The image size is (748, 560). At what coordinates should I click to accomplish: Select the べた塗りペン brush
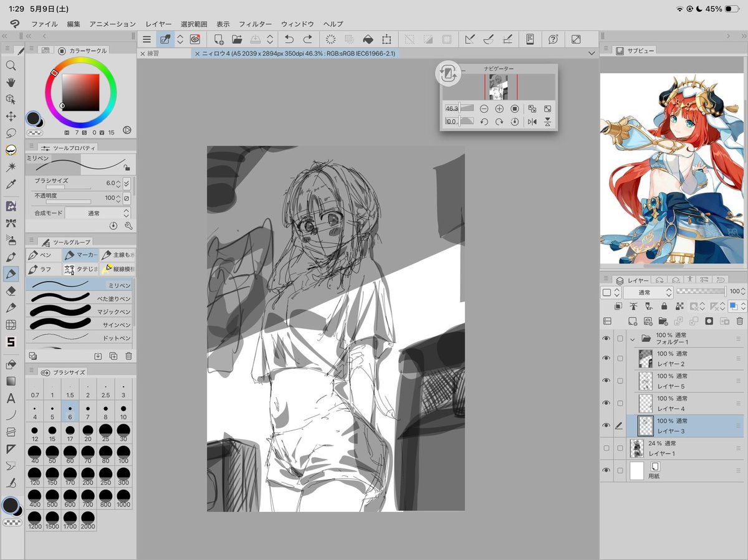click(x=79, y=298)
